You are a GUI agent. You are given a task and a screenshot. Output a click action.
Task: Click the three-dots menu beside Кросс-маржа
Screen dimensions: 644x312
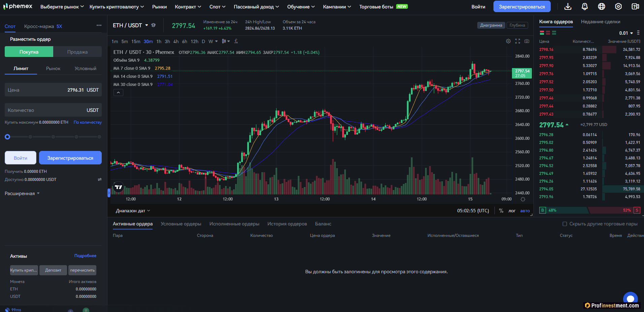99,25
